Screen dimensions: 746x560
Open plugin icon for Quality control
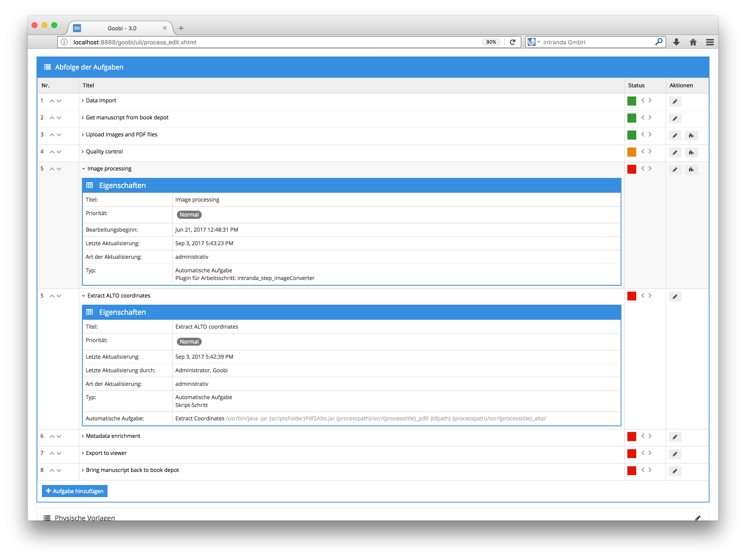pos(691,152)
